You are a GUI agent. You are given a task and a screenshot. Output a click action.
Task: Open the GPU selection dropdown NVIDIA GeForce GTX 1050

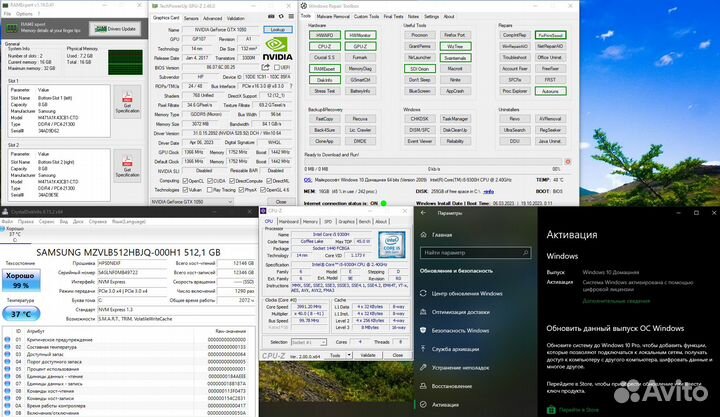coord(191,202)
